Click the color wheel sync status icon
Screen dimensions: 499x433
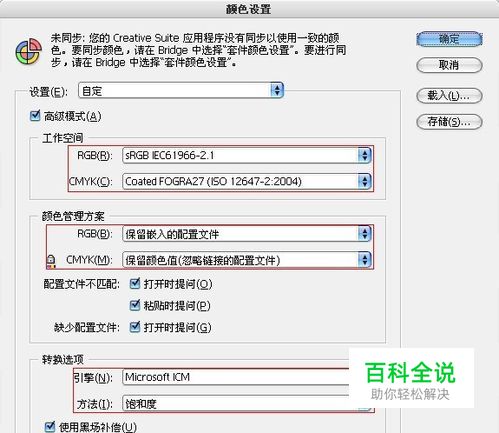coord(28,51)
